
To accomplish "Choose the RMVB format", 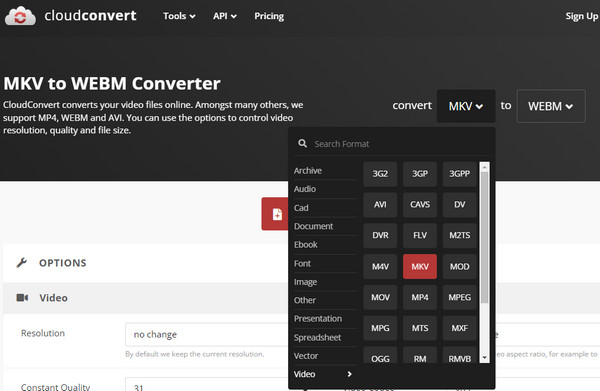I will click(x=460, y=355).
